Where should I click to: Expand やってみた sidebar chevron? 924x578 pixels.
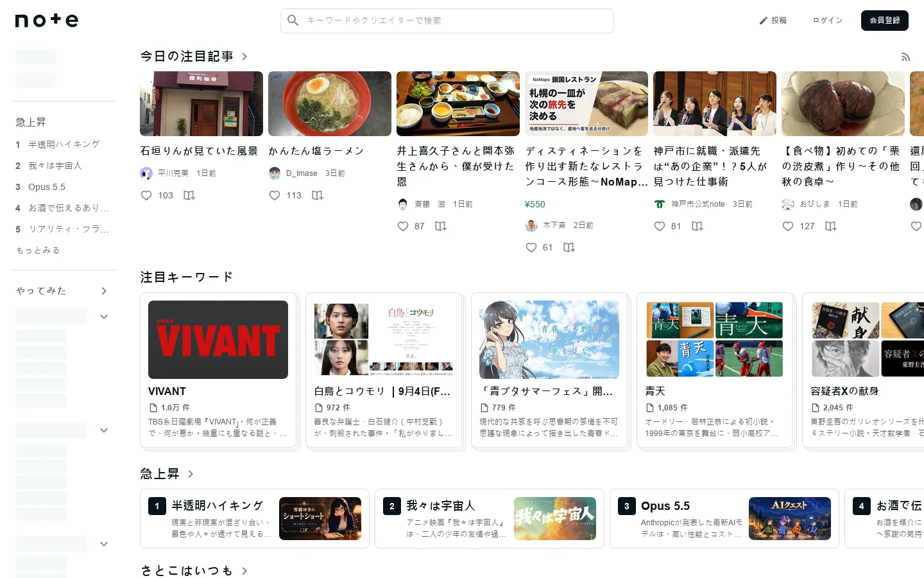click(104, 291)
